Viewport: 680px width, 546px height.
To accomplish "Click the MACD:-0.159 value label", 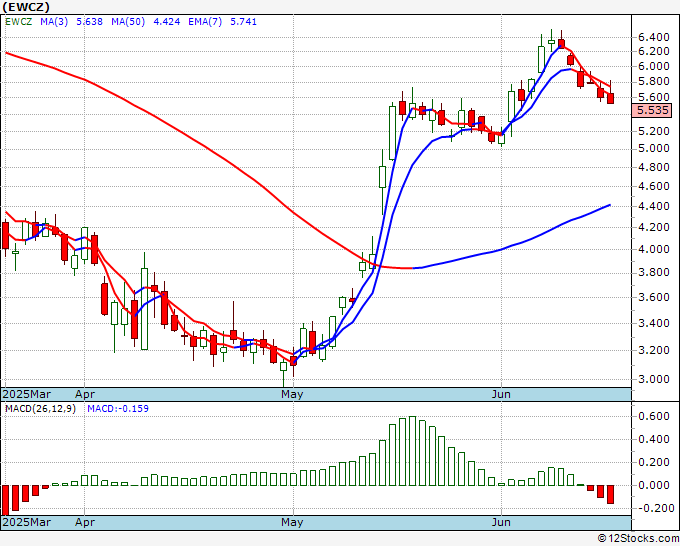I will 118,409.
